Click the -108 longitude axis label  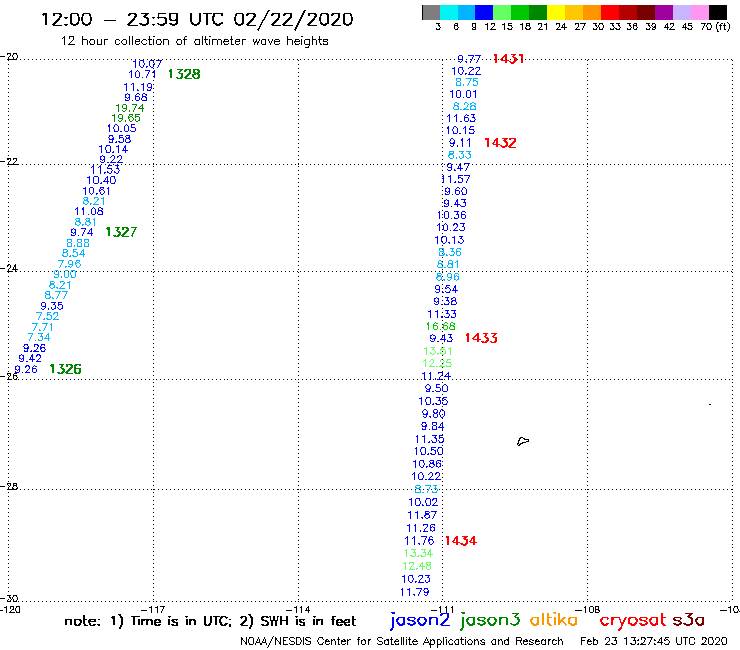point(589,609)
